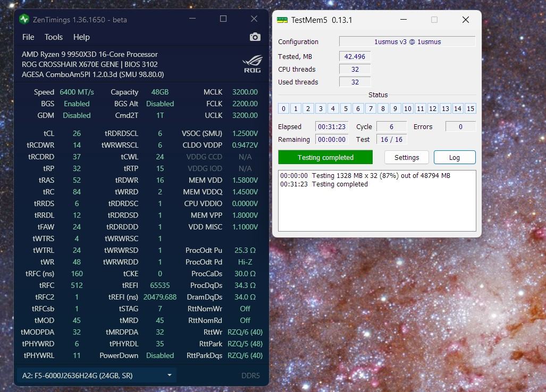Select thread status box 15
546x392 pixels.
(x=470, y=108)
